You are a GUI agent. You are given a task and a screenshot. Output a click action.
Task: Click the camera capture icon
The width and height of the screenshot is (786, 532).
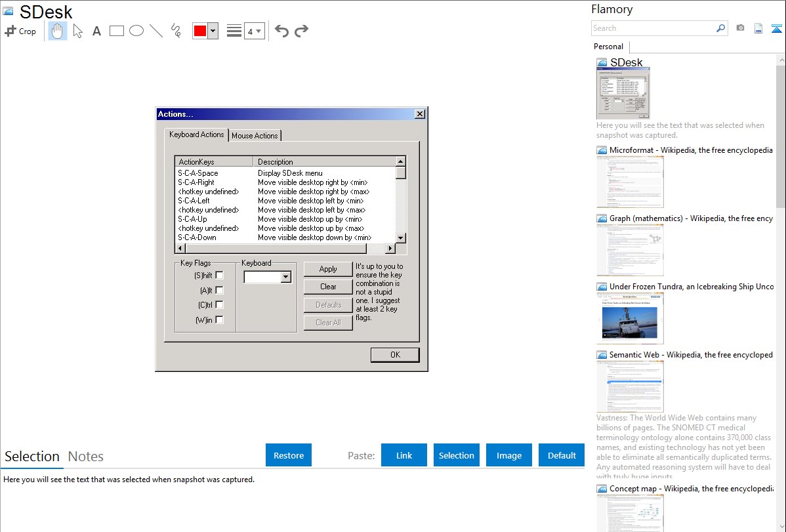point(740,28)
